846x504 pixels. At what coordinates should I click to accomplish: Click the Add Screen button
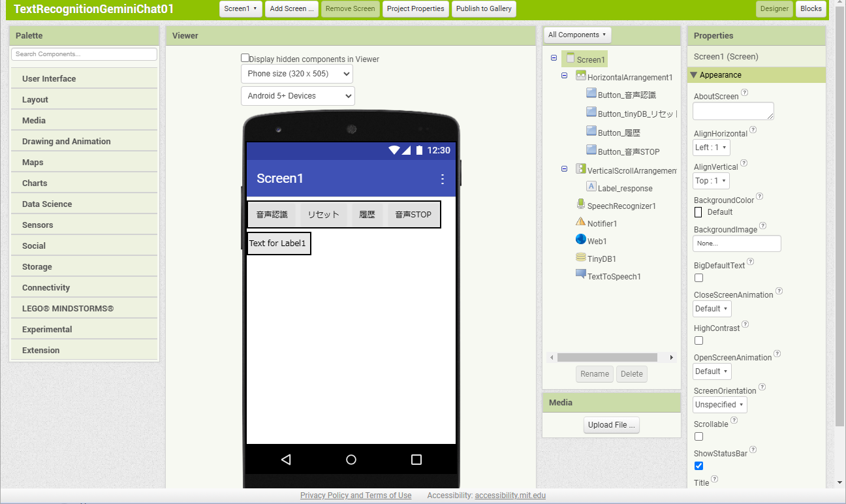coord(292,9)
